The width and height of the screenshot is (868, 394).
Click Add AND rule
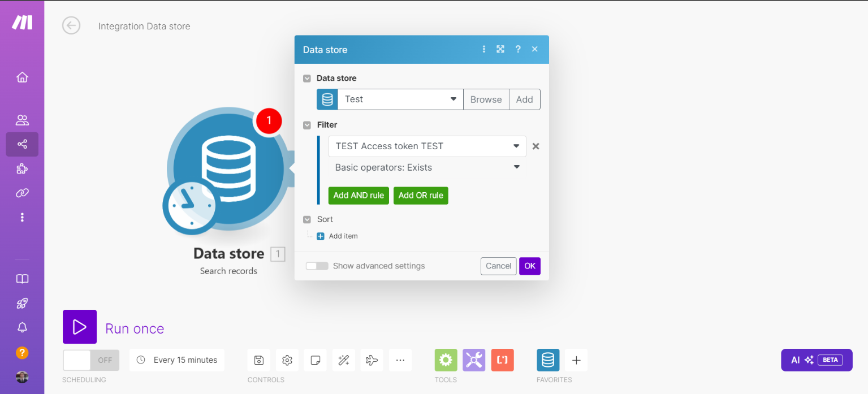pyautogui.click(x=359, y=196)
